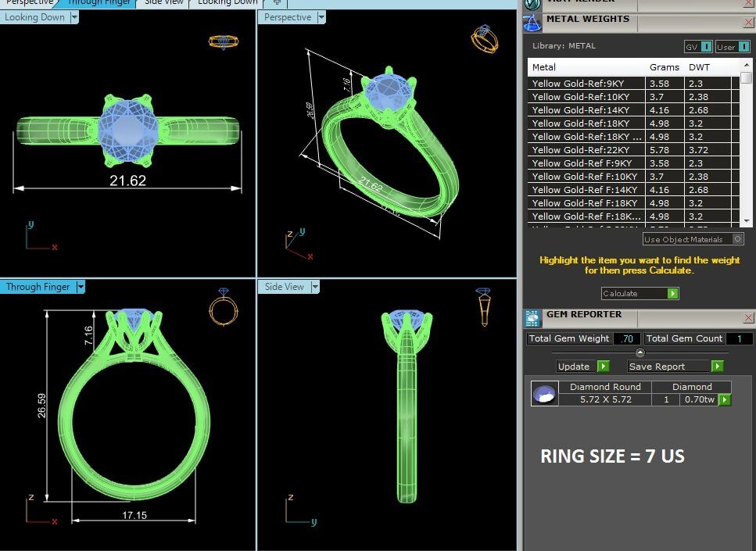Image resolution: width=756 pixels, height=551 pixels.
Task: Switch to the Perspective tab at top
Action: [29, 3]
